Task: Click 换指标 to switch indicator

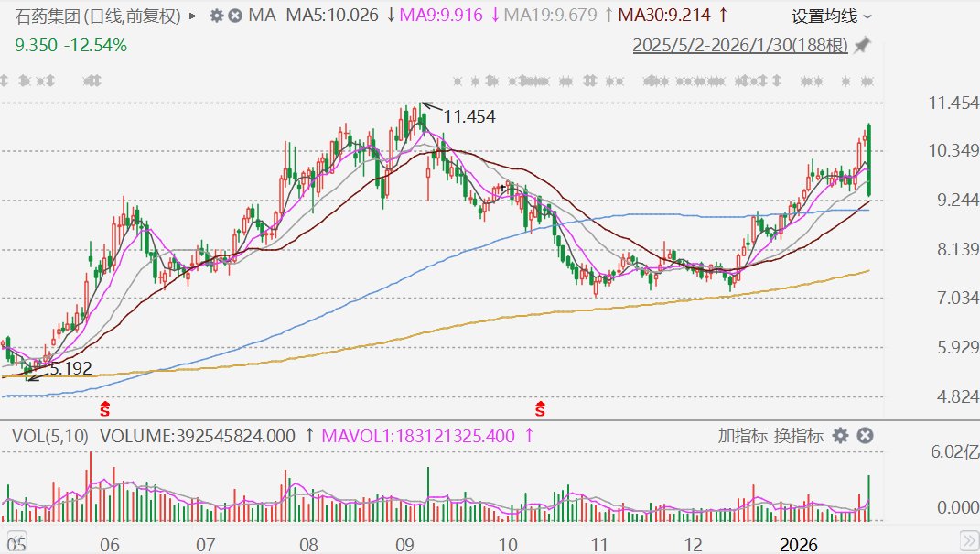Action: pyautogui.click(x=799, y=436)
